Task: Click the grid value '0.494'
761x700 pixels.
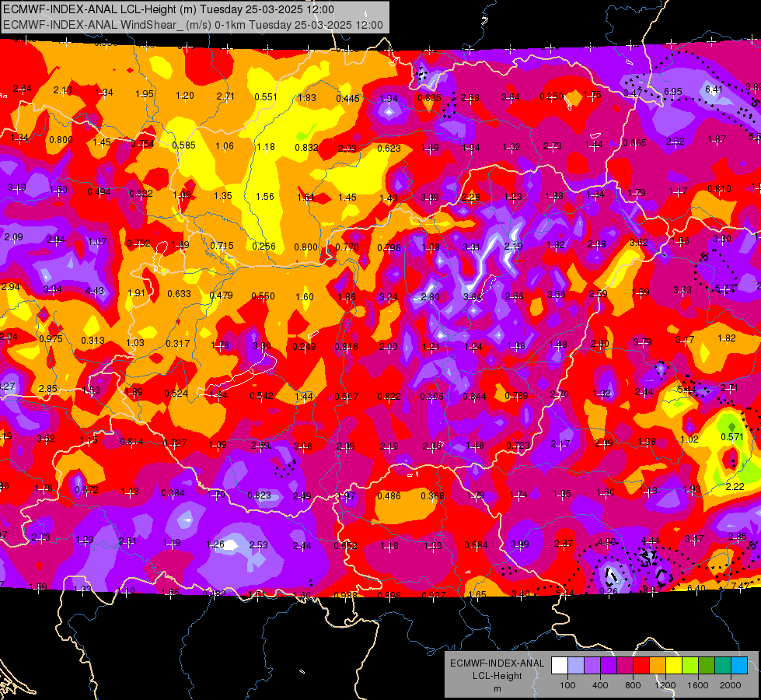Action: [99, 192]
